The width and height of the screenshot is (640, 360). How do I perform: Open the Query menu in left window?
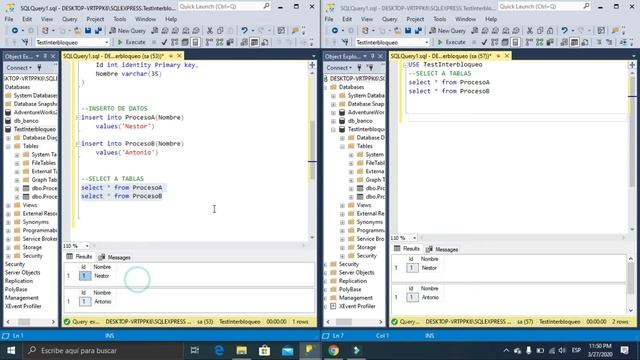69,19
